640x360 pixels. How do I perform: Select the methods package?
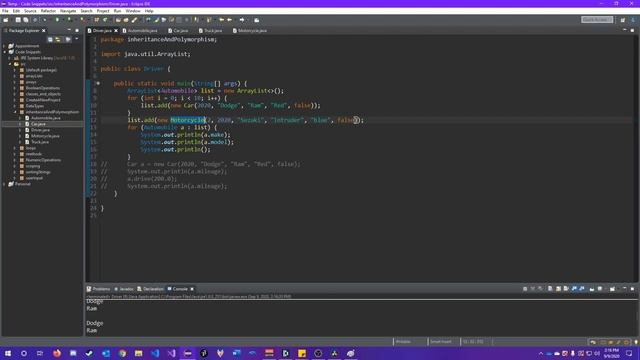(x=33, y=154)
